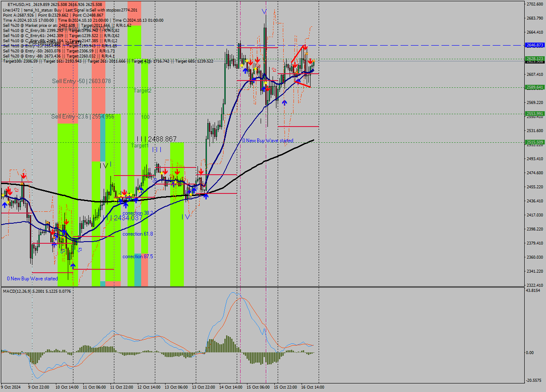
Task: Click '0 New Buy Wave started' below 10 Oct low
Action: tap(32, 279)
